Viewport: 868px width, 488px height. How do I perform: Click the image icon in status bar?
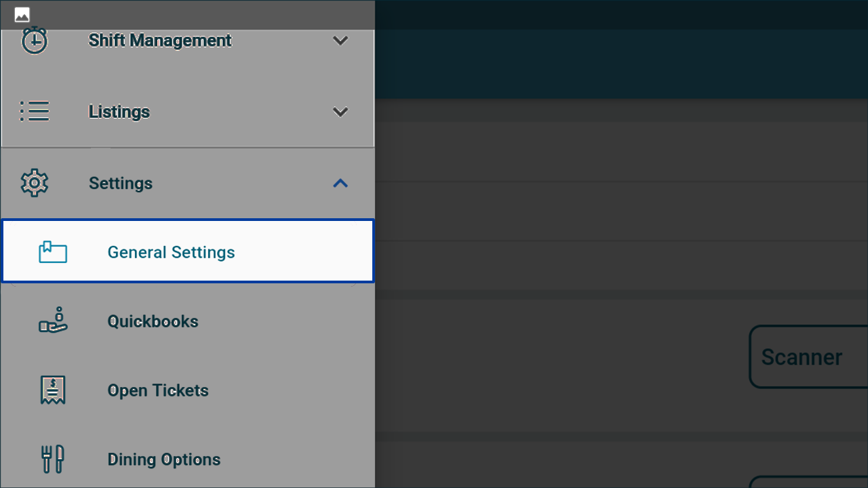tap(22, 15)
